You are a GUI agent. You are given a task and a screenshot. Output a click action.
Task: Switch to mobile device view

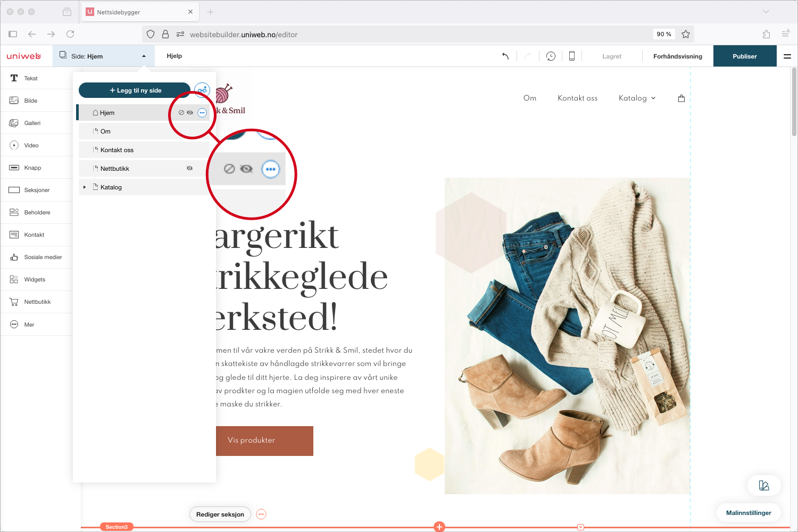click(572, 56)
